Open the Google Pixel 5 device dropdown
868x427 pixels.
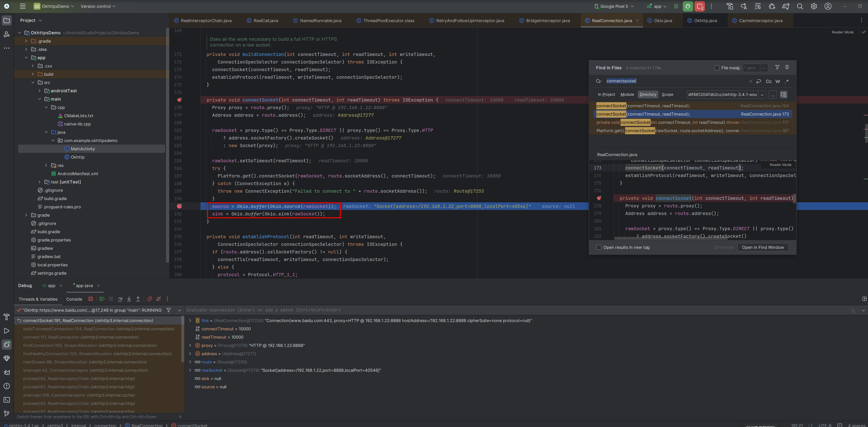614,6
